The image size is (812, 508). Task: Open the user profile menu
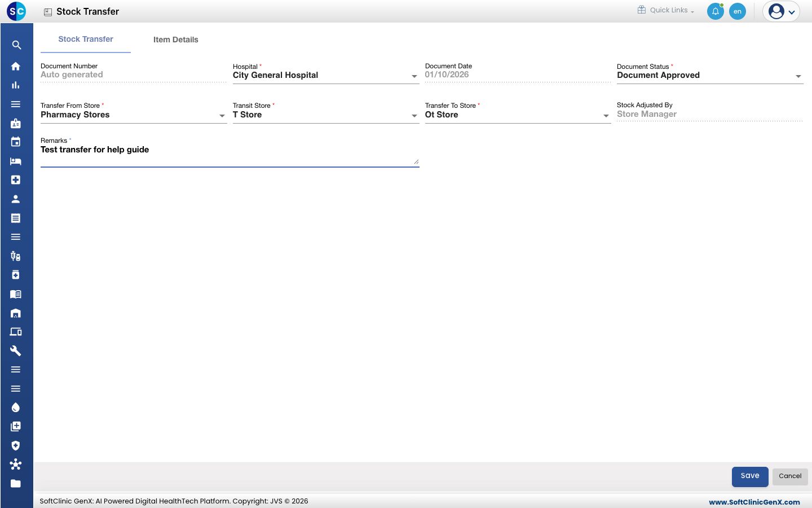(781, 11)
